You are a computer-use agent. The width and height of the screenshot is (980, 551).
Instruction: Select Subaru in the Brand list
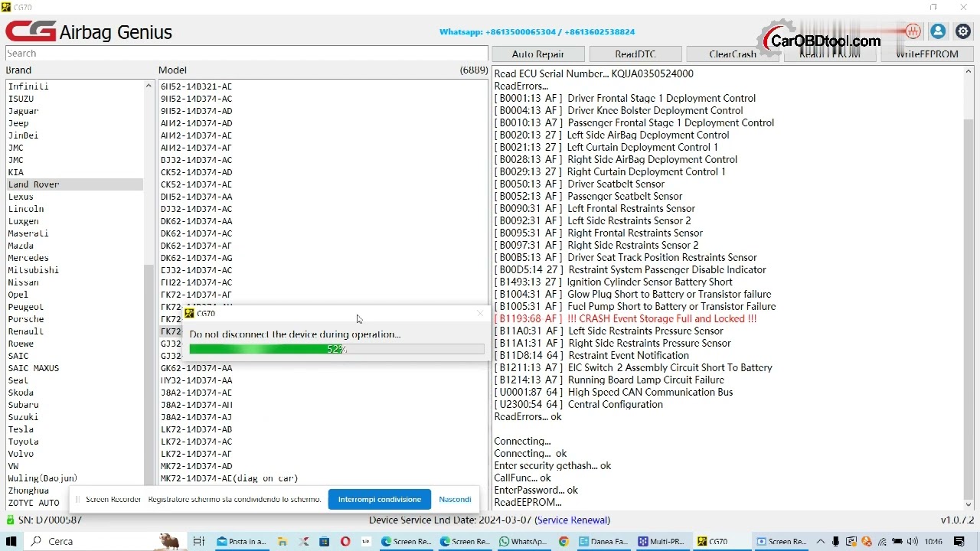[x=74, y=405]
